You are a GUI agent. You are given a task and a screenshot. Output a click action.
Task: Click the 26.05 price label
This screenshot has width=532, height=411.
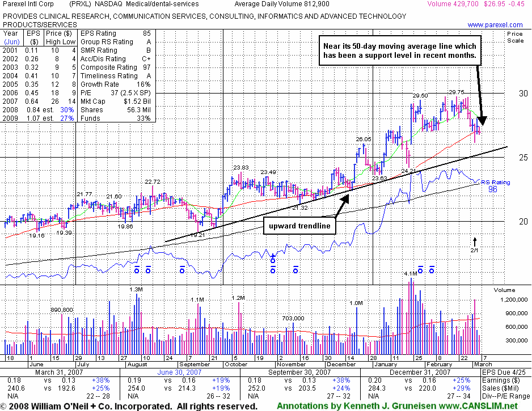point(364,139)
